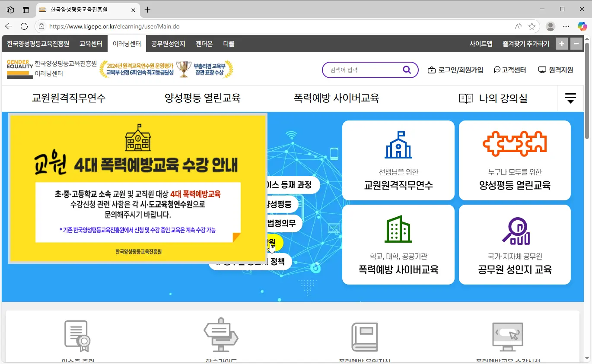Expand the all-menu hamburger icon
Screen dimensions: 592x364
[570, 98]
